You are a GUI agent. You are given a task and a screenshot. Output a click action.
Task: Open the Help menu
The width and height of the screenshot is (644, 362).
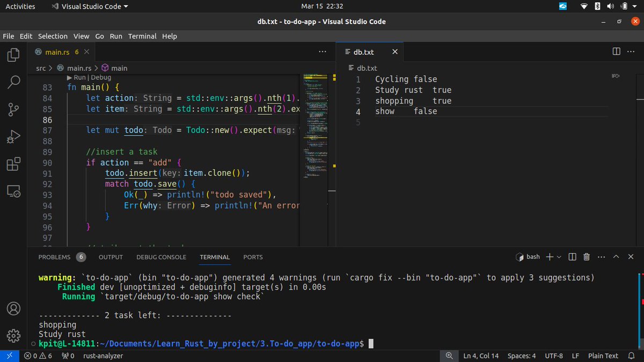click(x=170, y=36)
